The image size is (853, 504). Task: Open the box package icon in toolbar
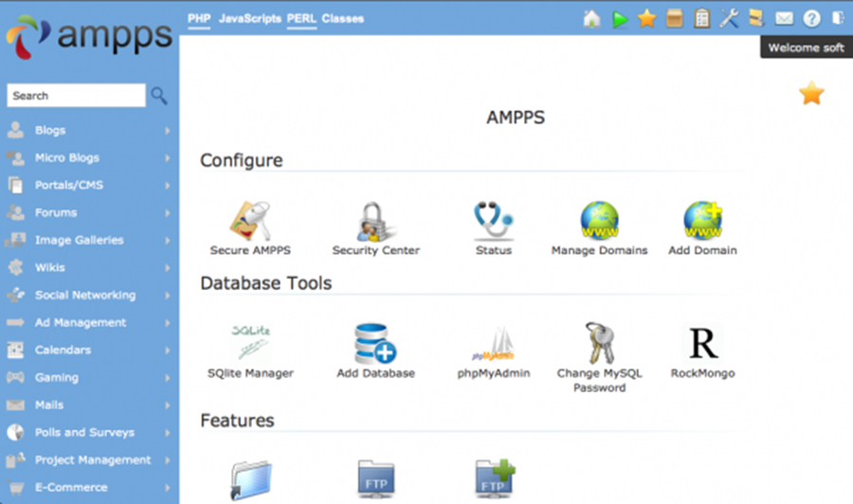click(675, 19)
